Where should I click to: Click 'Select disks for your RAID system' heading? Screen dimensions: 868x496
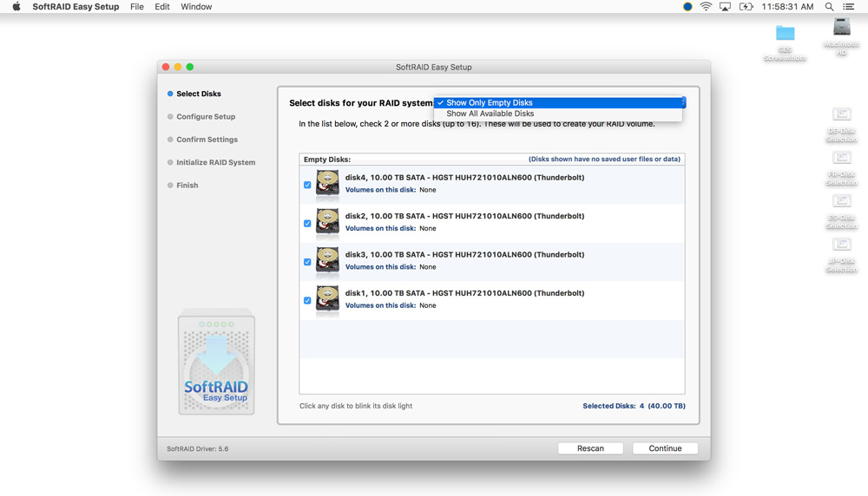click(x=361, y=103)
